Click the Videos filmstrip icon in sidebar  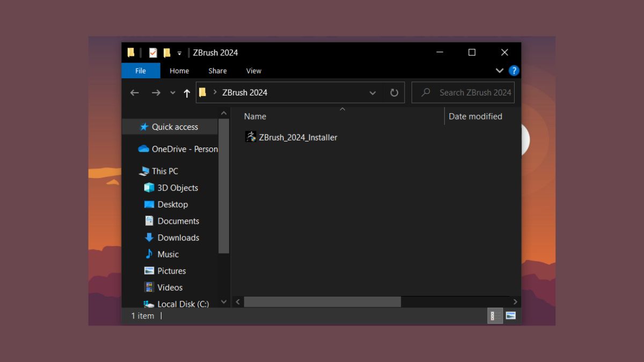pos(149,287)
